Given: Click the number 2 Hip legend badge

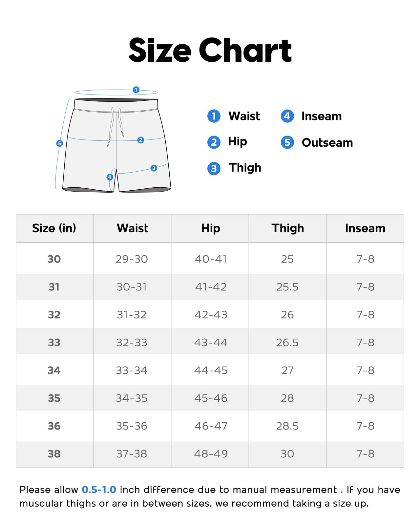Looking at the screenshot, I should (214, 142).
